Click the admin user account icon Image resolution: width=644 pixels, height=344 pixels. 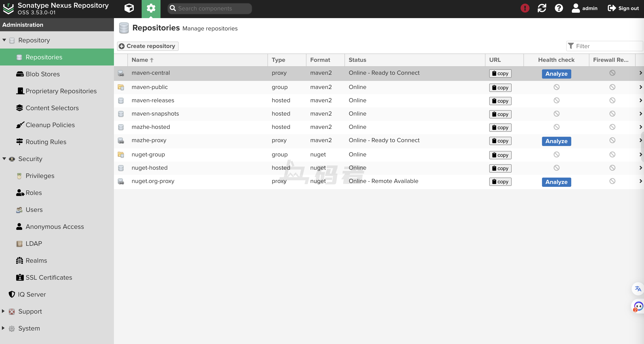(575, 8)
